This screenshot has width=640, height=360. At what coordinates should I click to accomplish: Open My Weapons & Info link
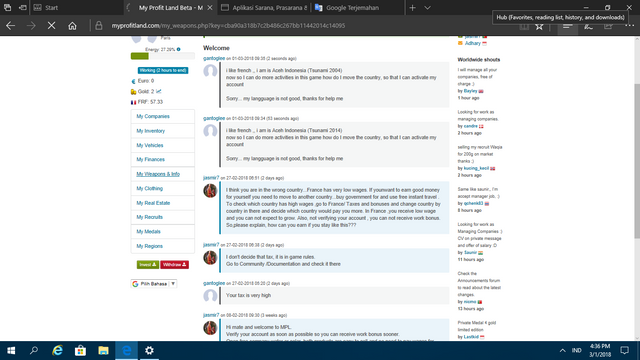click(x=158, y=174)
